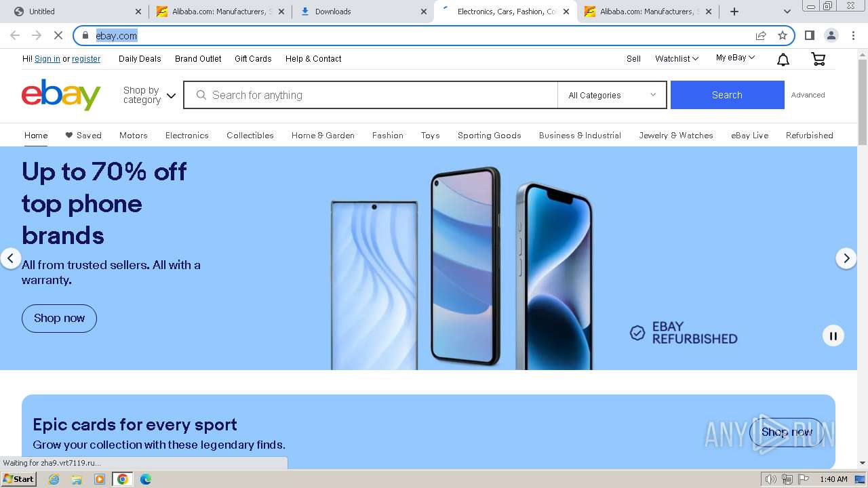Open a new browser tab
Viewport: 868px width, 488px height.
(734, 12)
